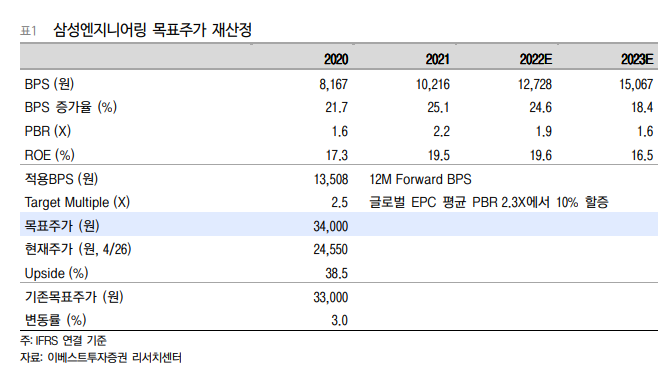Click the table title 삼성엔지니어링 목표주가 재산정

(152, 30)
